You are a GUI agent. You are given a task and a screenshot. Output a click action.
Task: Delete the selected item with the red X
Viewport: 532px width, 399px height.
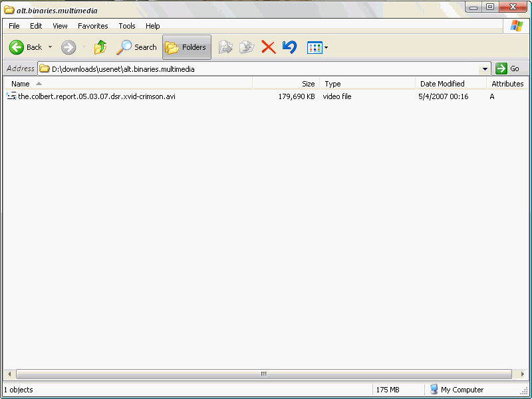pyautogui.click(x=269, y=47)
